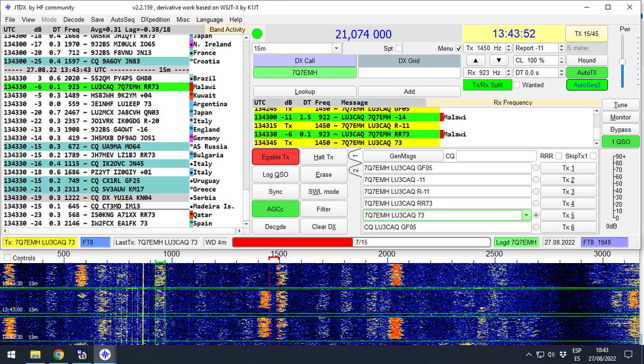Expand the Tx 5 message dropdown arrow
644x364 pixels.
point(526,215)
